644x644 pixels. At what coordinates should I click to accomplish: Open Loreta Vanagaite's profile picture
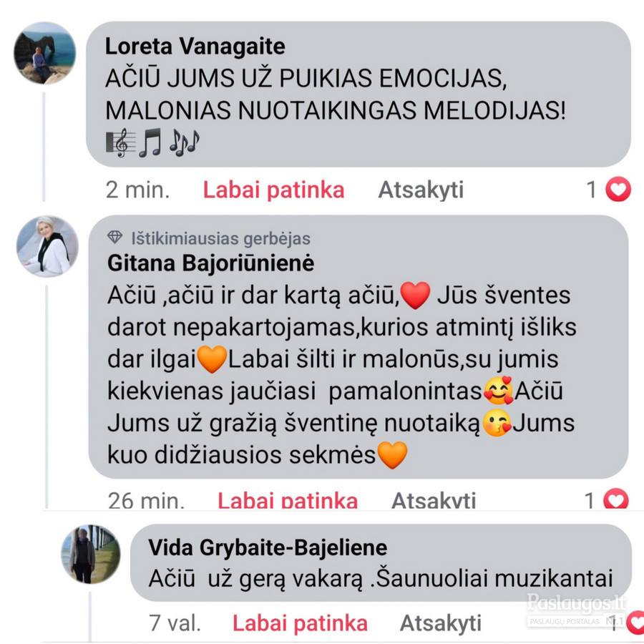[45, 53]
